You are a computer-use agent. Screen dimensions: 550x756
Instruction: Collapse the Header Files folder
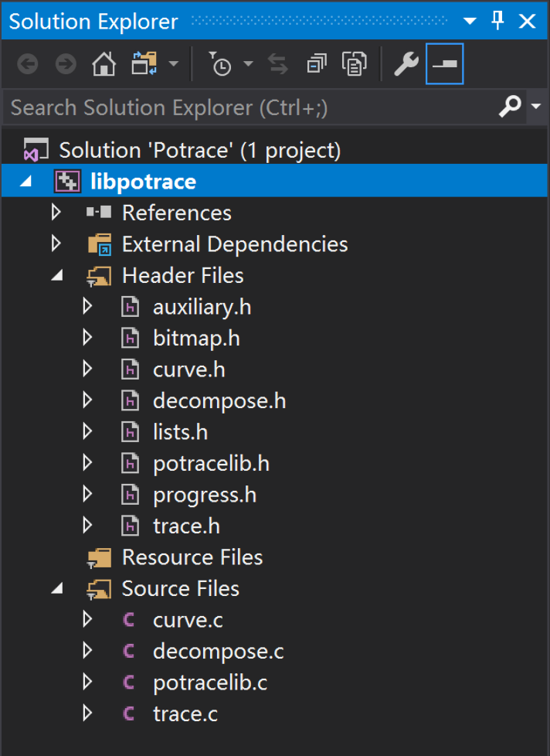click(x=56, y=275)
